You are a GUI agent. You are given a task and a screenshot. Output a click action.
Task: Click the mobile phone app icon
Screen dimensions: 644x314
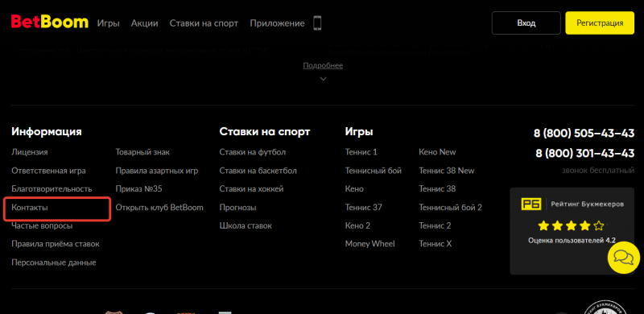(x=317, y=23)
